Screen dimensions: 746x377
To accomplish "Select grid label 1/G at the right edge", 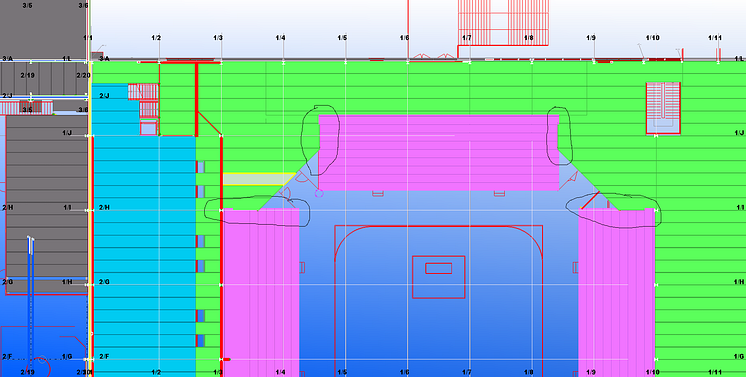I will [739, 357].
